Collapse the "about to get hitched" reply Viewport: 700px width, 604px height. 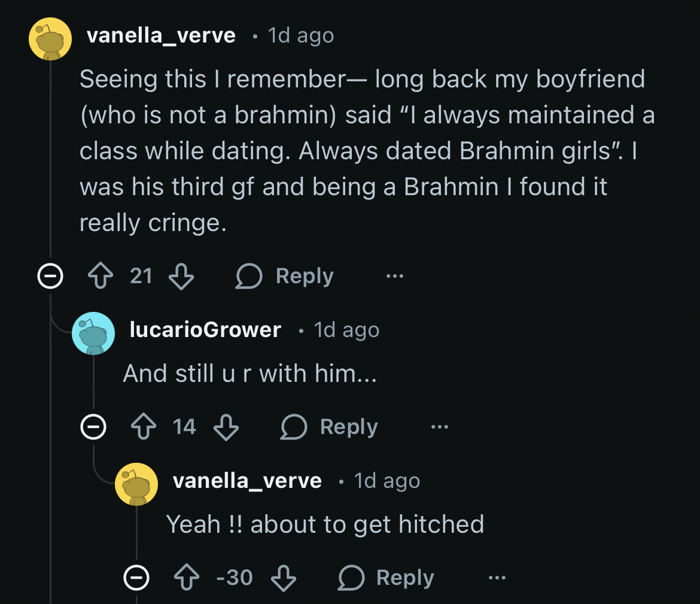tap(136, 578)
